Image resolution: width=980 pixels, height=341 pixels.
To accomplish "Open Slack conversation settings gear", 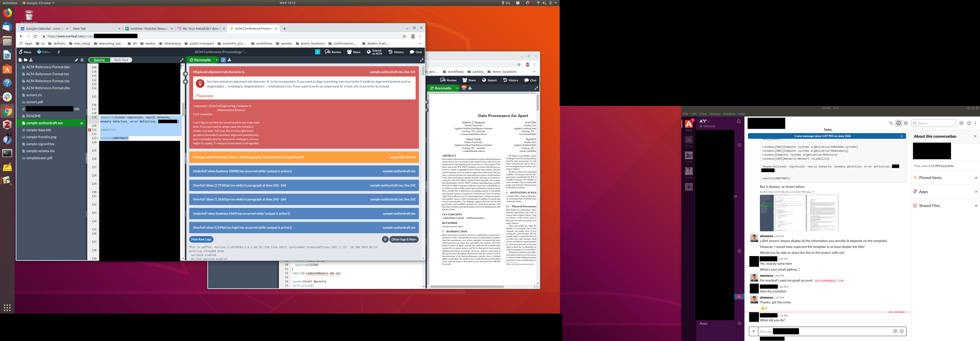I will coord(906,123).
